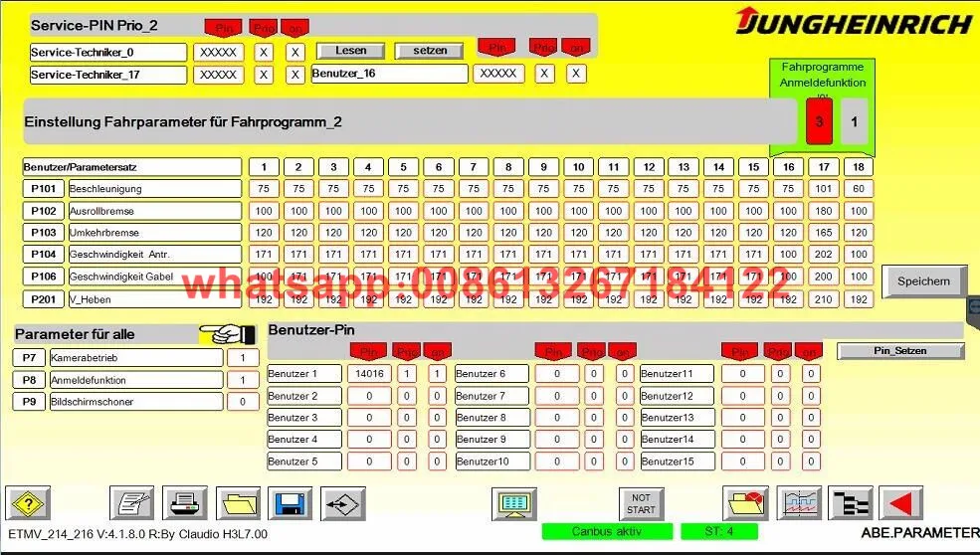Click the Speichern button
The height and width of the screenshot is (555, 980).
coord(923,281)
